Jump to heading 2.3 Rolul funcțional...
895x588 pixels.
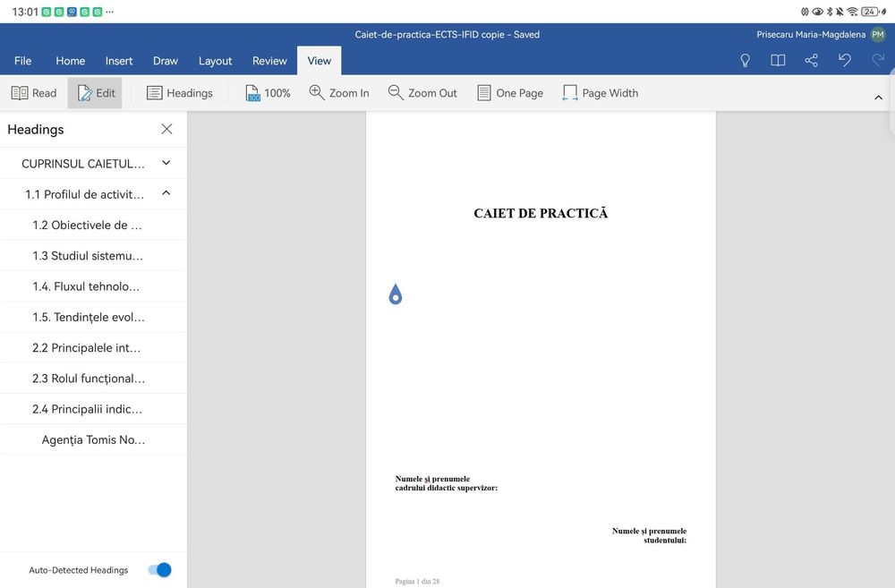(89, 379)
